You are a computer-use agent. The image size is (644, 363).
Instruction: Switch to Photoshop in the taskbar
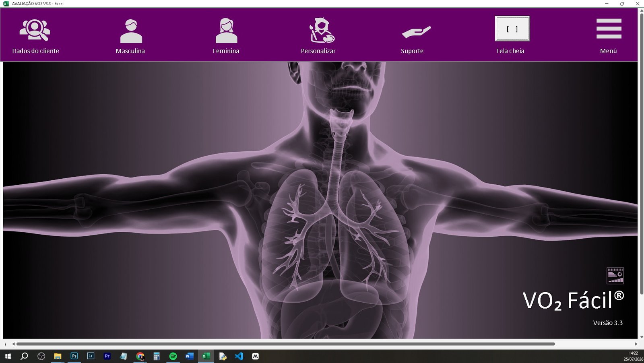click(x=74, y=356)
